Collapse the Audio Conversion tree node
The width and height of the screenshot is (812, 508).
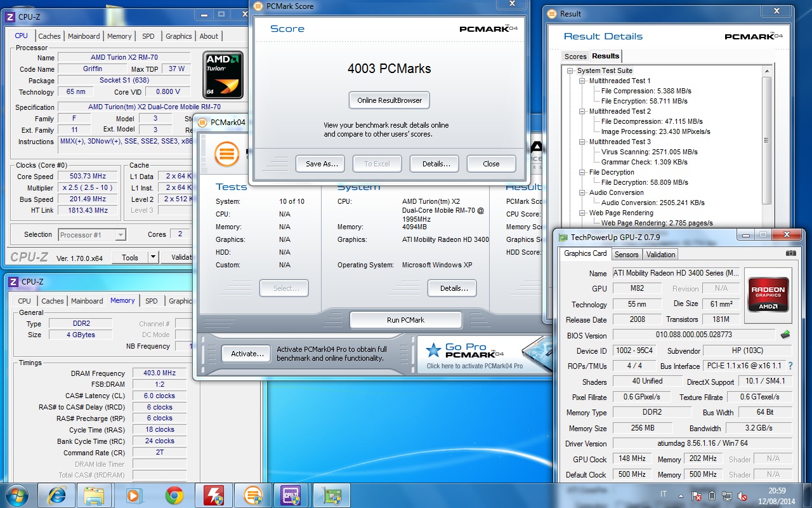582,192
